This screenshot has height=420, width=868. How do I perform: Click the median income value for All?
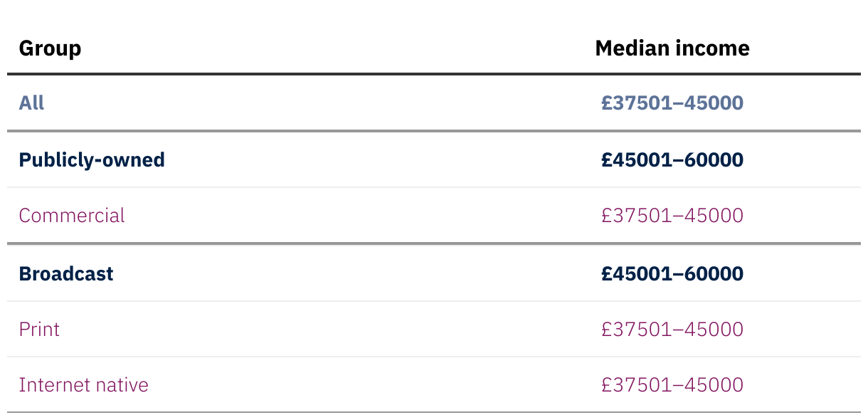tap(672, 103)
